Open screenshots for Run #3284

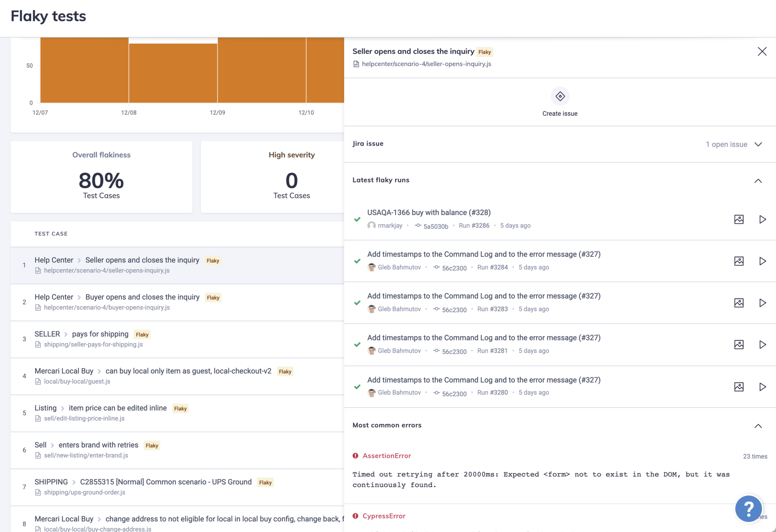click(x=739, y=261)
